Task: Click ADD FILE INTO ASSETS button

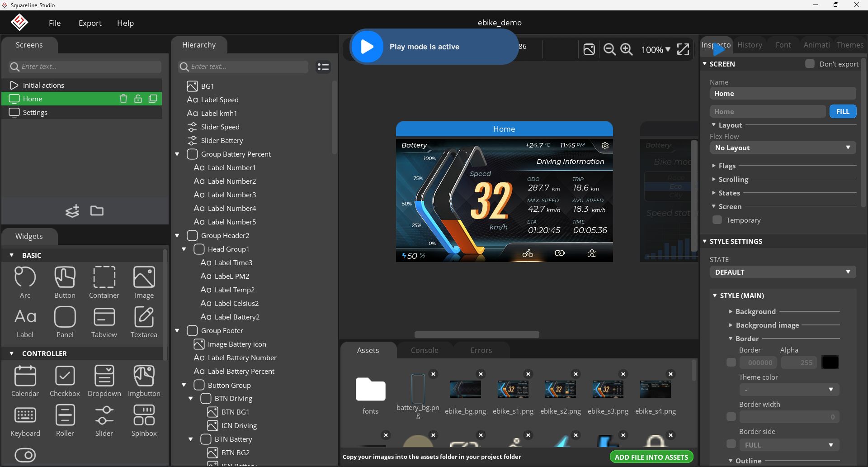Action: pyautogui.click(x=651, y=457)
